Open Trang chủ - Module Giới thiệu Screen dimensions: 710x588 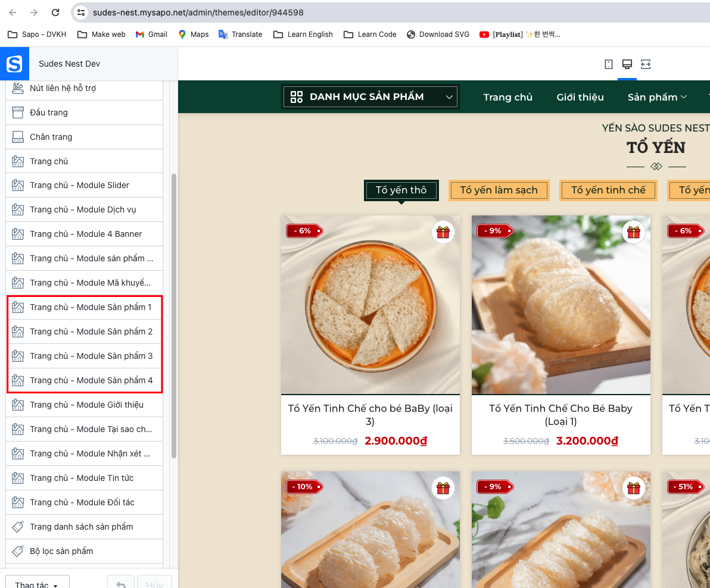(x=84, y=405)
